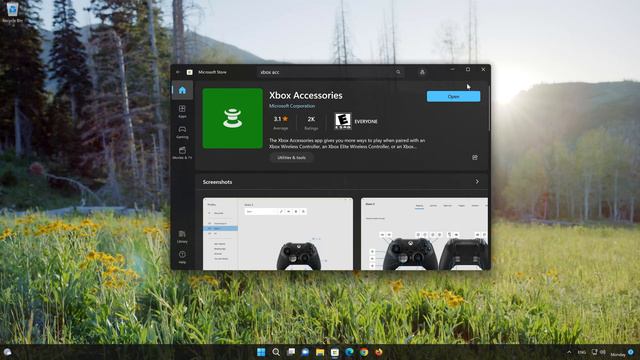
Task: Maximize the Microsoft Store window
Action: 468,69
